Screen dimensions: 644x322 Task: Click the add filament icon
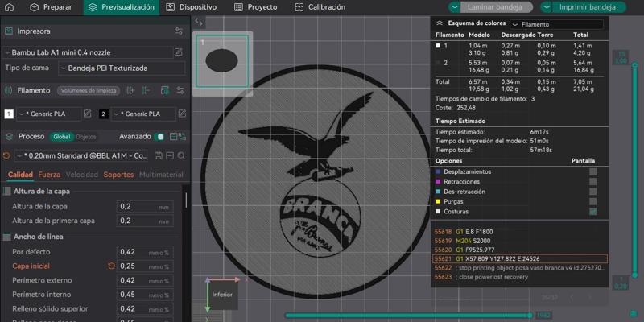pos(130,90)
